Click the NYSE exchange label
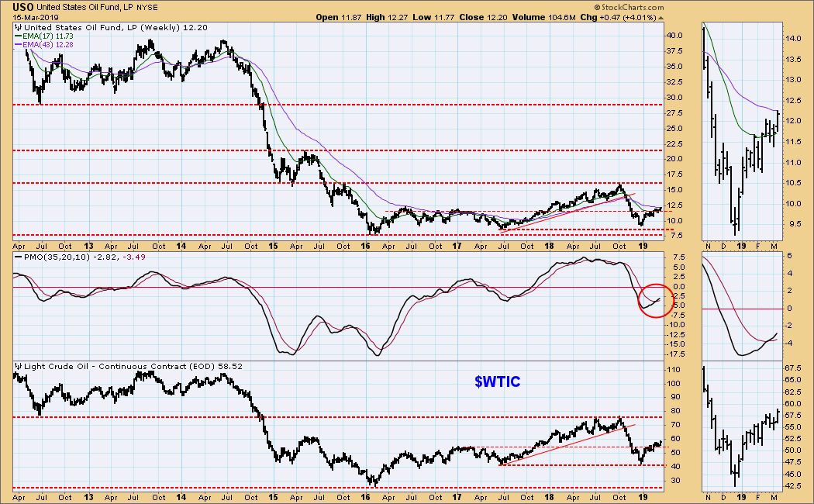814x504 pixels. click(x=147, y=8)
